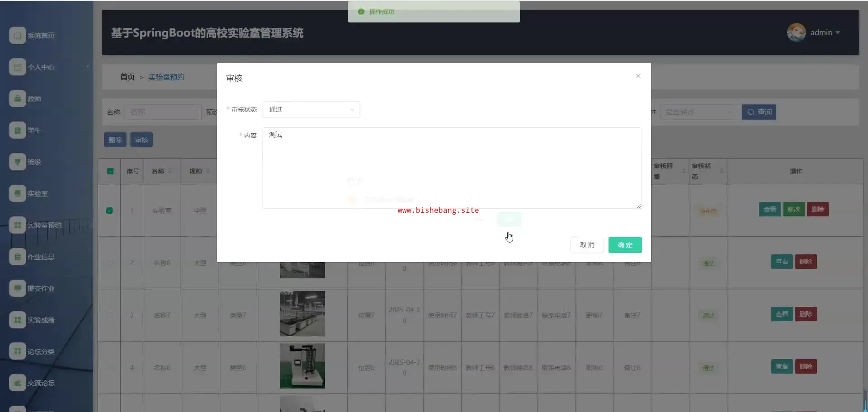Click 取消 to cancel the review dialog

pyautogui.click(x=587, y=245)
